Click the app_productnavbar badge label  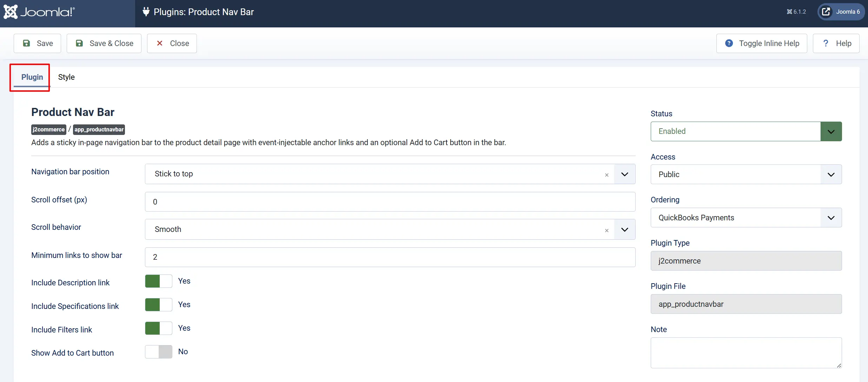coord(99,129)
